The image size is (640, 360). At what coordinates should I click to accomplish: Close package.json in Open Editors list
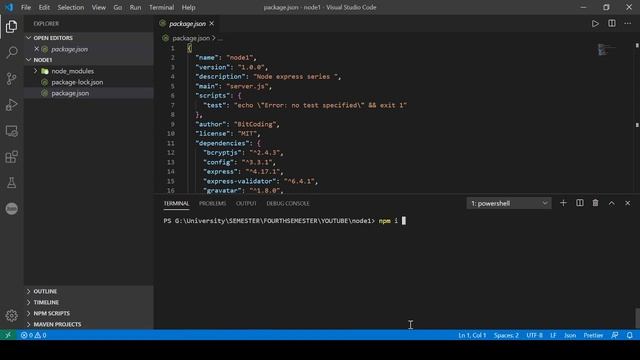[x=36, y=49]
